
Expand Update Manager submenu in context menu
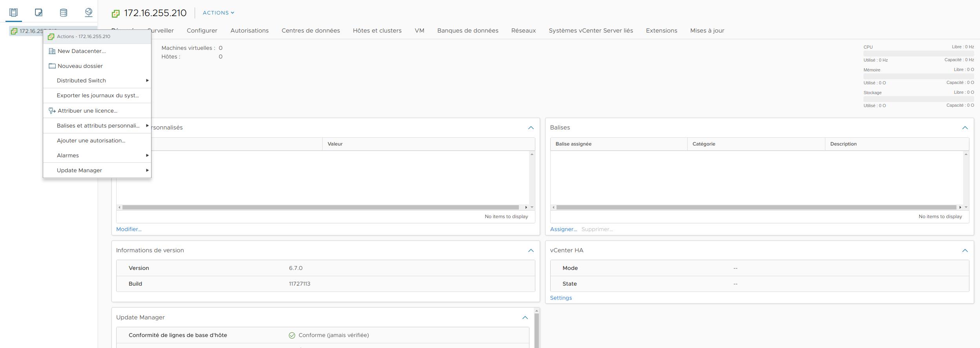click(x=97, y=170)
